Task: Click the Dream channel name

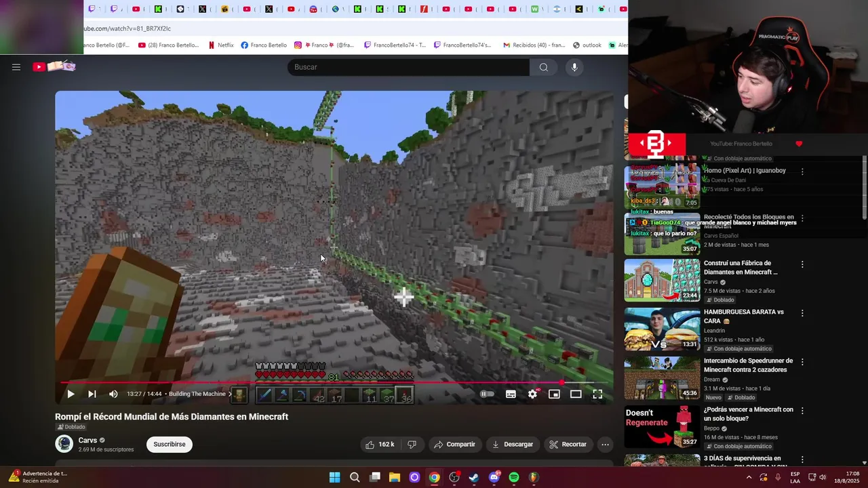Action: point(713,380)
